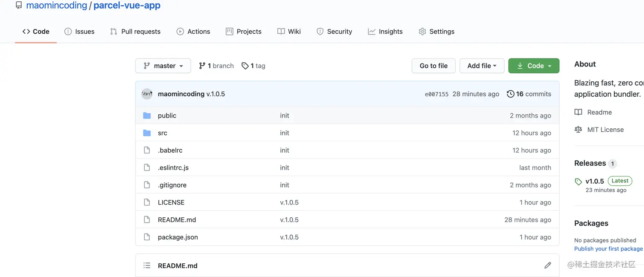Expand the Add file dropdown
Image resolution: width=644 pixels, height=277 pixels.
point(482,66)
